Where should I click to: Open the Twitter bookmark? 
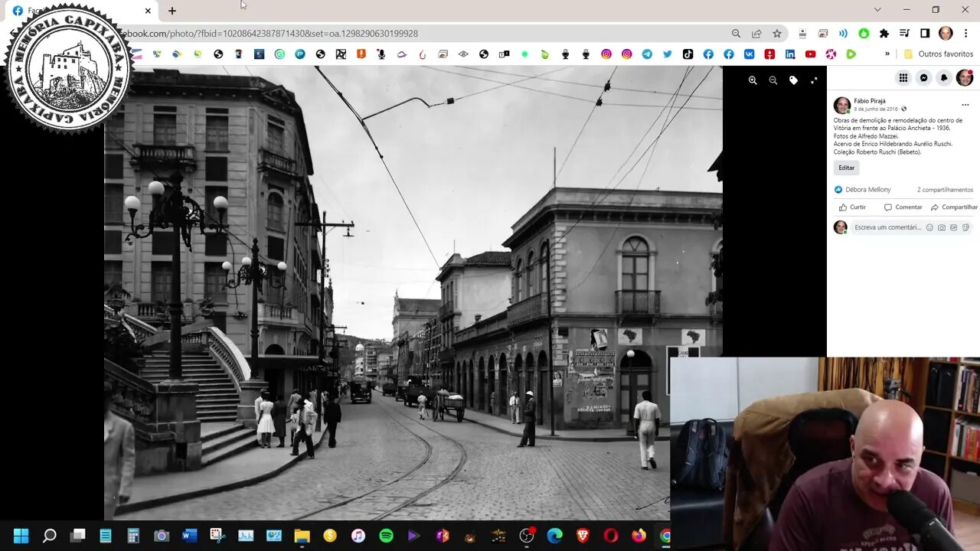tap(668, 54)
